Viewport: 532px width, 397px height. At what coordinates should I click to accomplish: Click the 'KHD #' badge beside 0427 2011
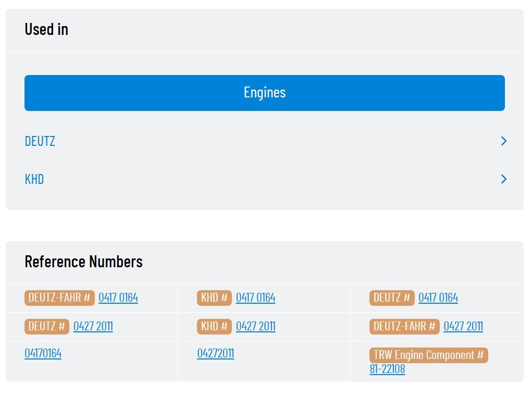pos(214,327)
